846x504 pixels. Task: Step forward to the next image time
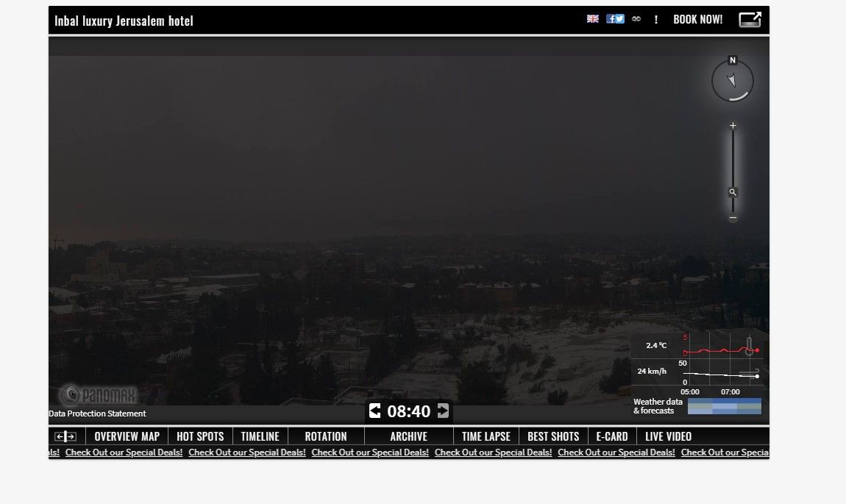point(441,411)
